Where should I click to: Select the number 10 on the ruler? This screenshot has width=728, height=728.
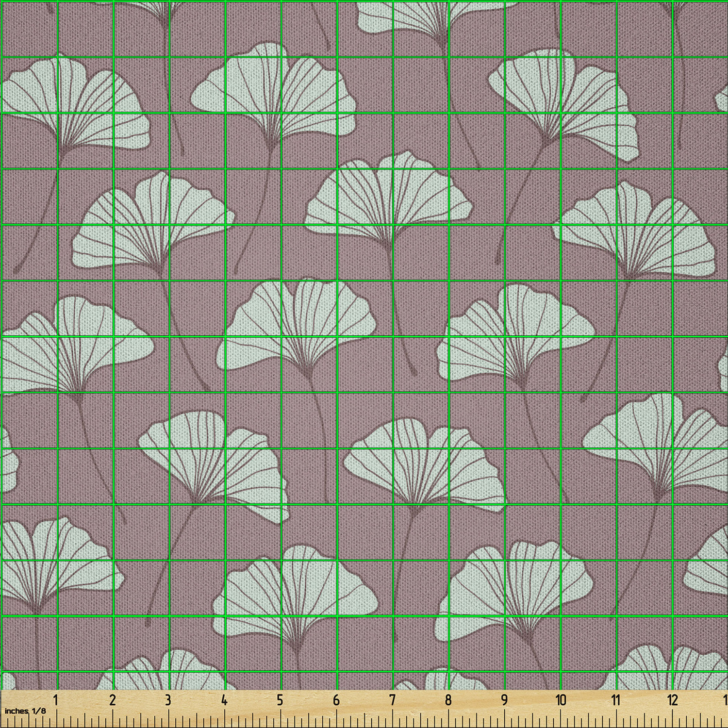pyautogui.click(x=561, y=700)
